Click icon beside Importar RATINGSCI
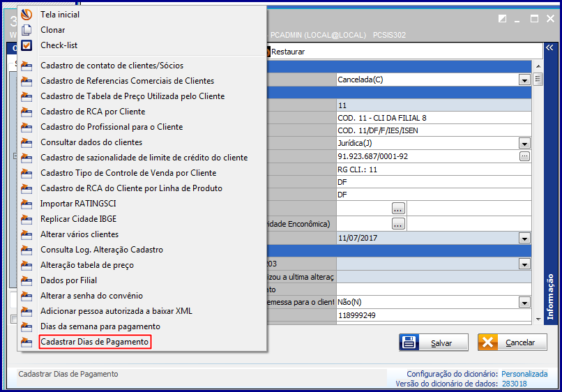 pos(26,204)
